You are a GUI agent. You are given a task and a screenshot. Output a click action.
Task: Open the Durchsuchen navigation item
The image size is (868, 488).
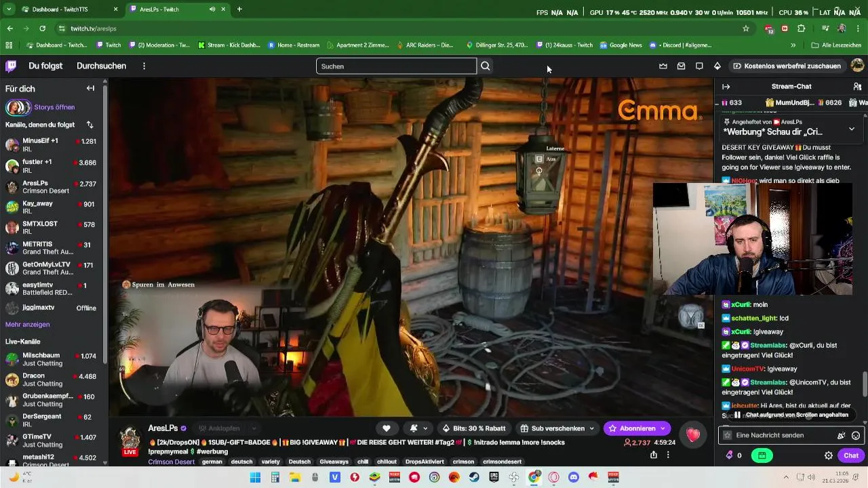coord(101,66)
